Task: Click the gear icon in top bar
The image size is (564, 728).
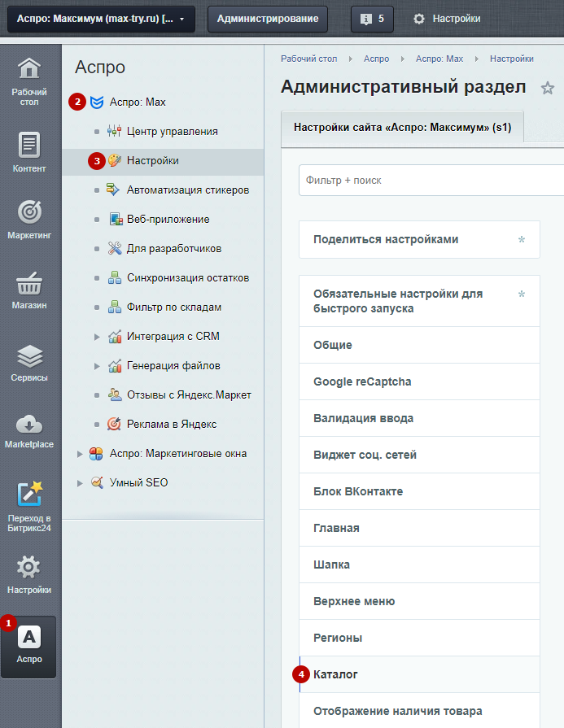Action: coord(419,19)
